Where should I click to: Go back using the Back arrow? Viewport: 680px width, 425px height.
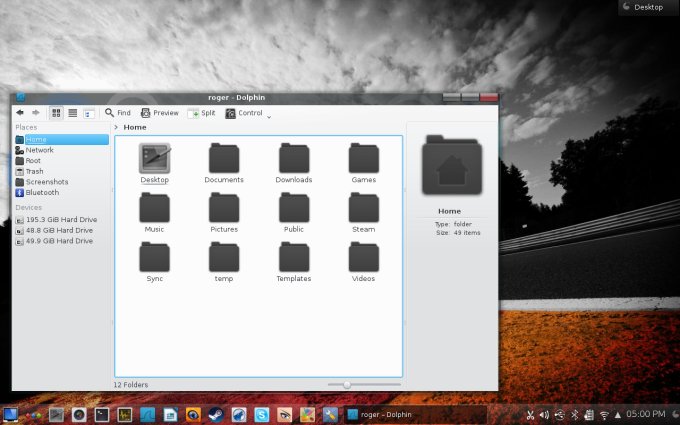point(20,113)
